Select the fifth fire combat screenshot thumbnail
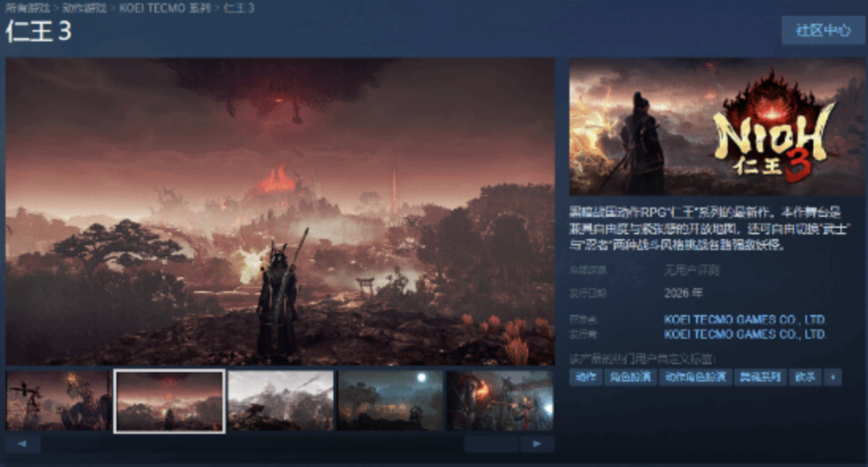868x467 pixels. [x=500, y=401]
